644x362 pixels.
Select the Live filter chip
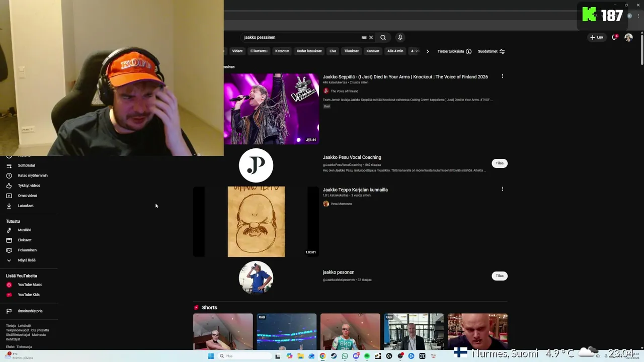tap(333, 51)
